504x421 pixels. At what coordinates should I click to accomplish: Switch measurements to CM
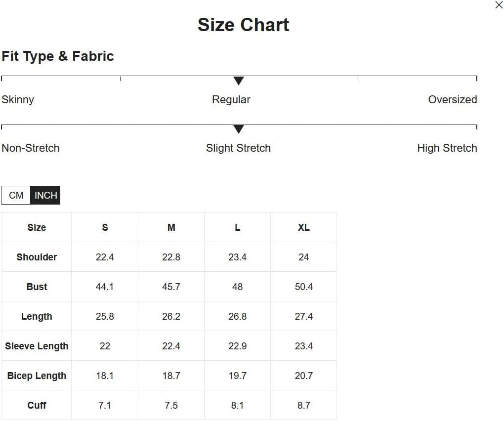coord(16,195)
